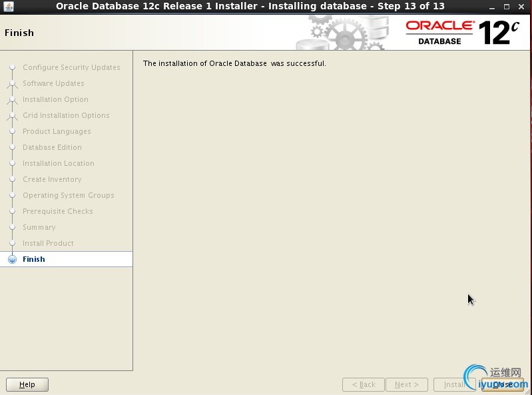Click the Java icon in title bar
The height and width of the screenshot is (395, 532).
(x=9, y=6)
